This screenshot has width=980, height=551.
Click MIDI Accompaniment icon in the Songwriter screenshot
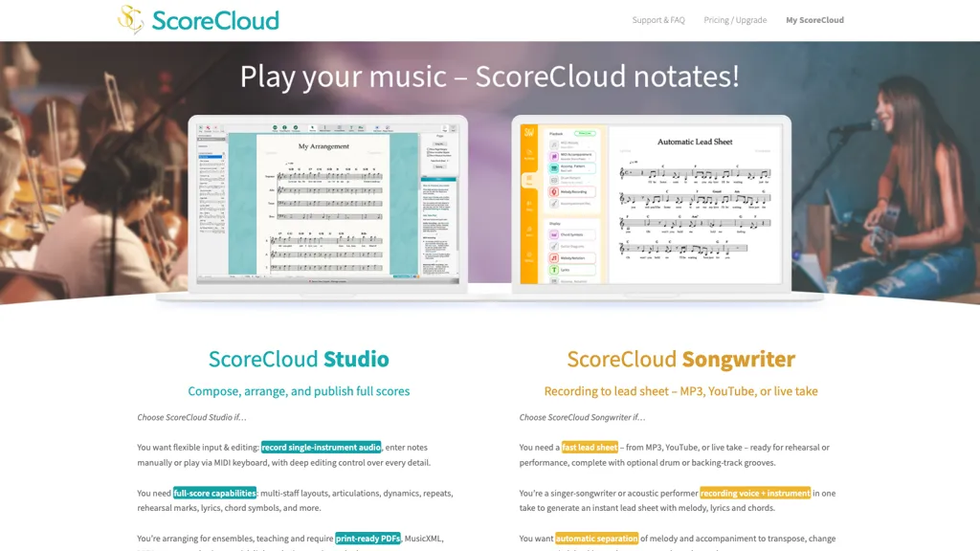point(554,156)
